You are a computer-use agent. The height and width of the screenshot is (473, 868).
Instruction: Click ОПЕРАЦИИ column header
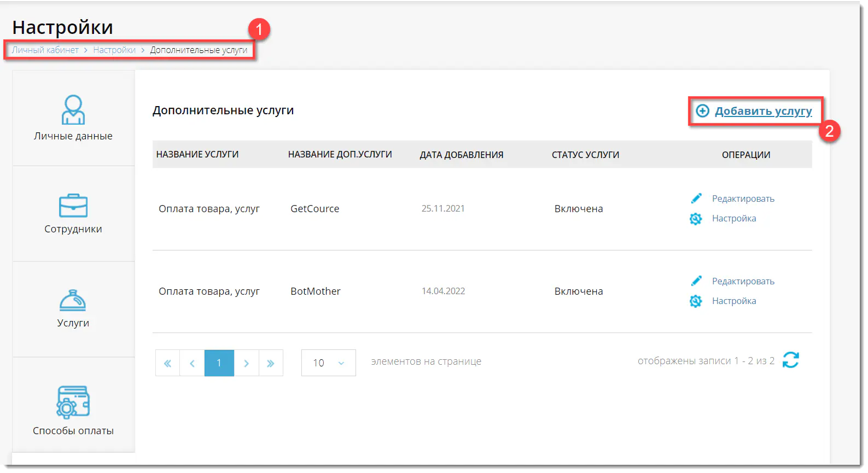(746, 155)
